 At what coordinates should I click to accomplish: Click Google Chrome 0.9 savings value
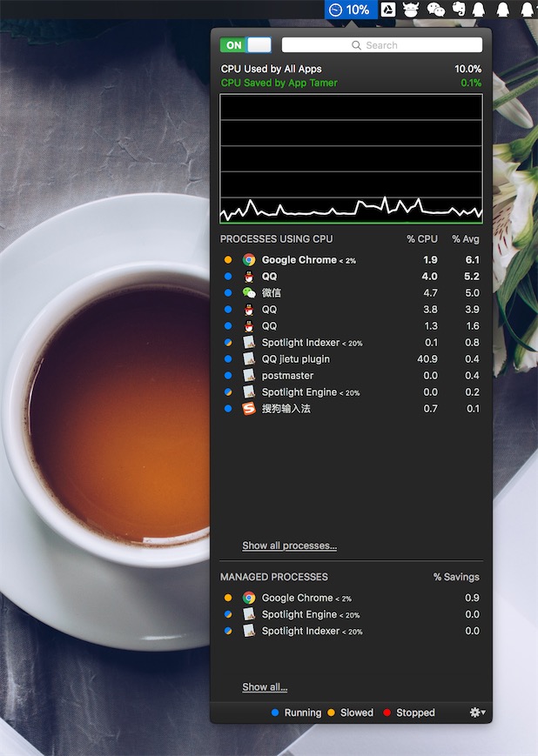(x=472, y=598)
